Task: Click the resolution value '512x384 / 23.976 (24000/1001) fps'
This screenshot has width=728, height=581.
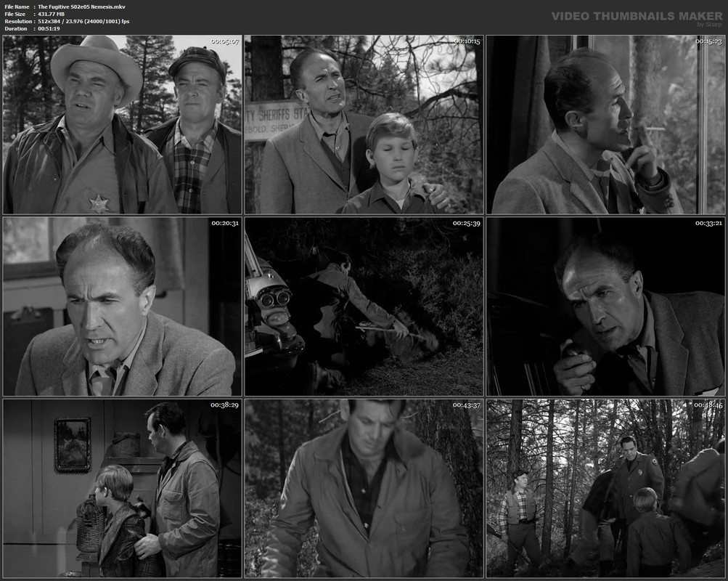Action: 83,21
